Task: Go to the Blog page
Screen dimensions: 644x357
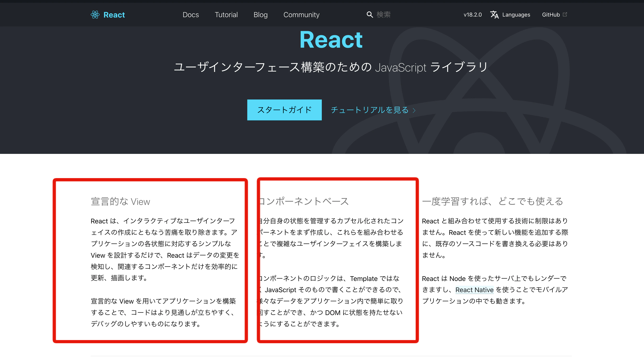Action: tap(260, 15)
